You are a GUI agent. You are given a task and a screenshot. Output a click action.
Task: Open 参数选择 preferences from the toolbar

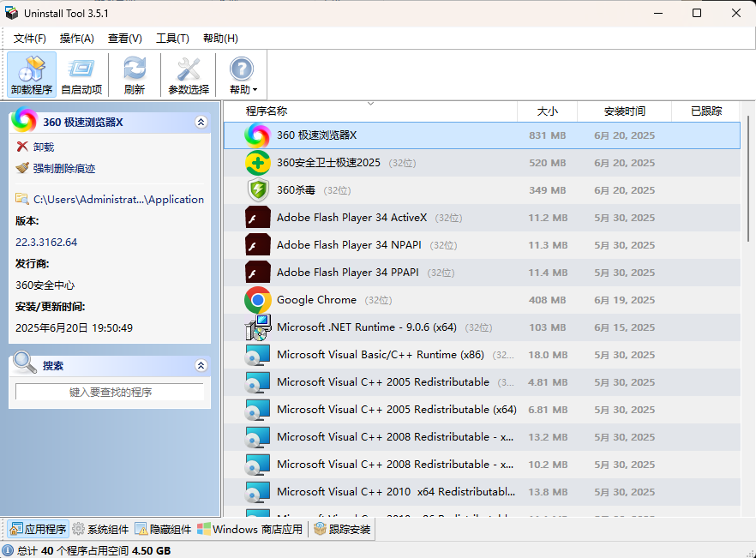[x=189, y=75]
